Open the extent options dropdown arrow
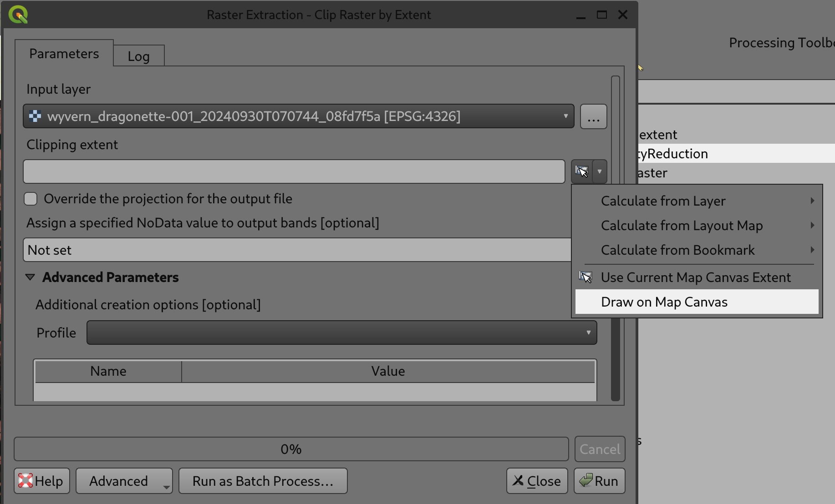Image resolution: width=835 pixels, height=504 pixels. (x=600, y=171)
